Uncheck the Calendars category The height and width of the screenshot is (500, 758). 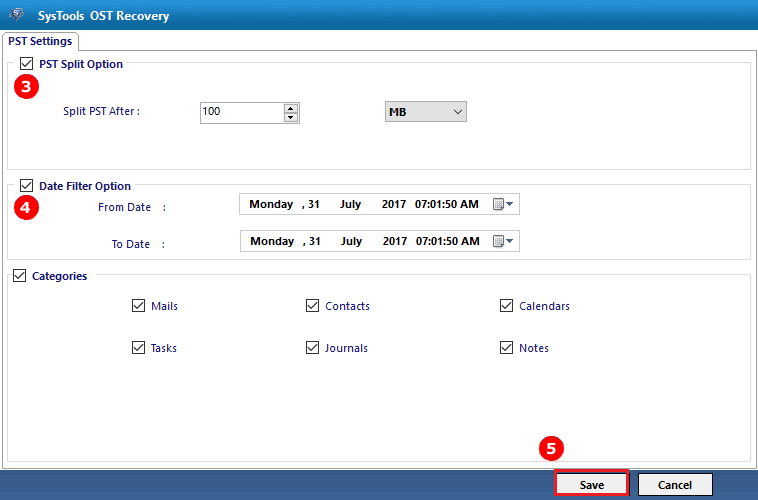[506, 306]
